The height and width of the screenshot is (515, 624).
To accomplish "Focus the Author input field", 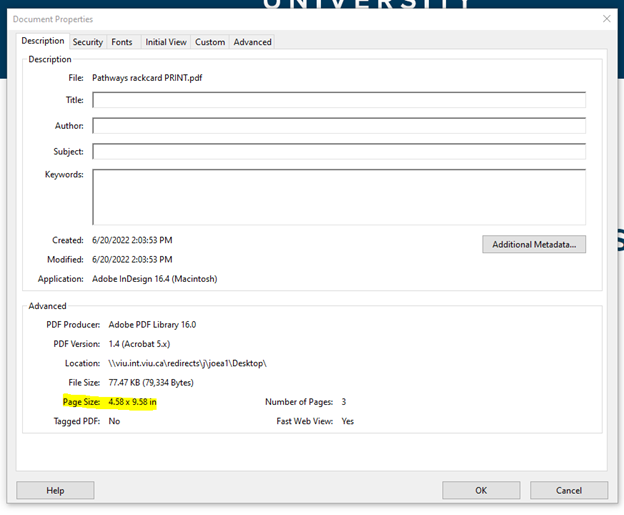I will coord(338,126).
